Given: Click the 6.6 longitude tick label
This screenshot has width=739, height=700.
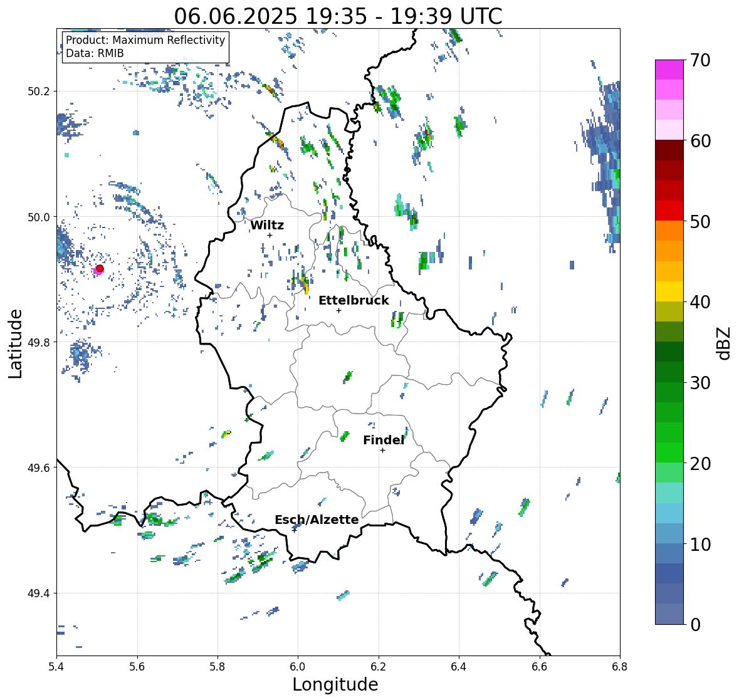Looking at the screenshot, I should [540, 667].
